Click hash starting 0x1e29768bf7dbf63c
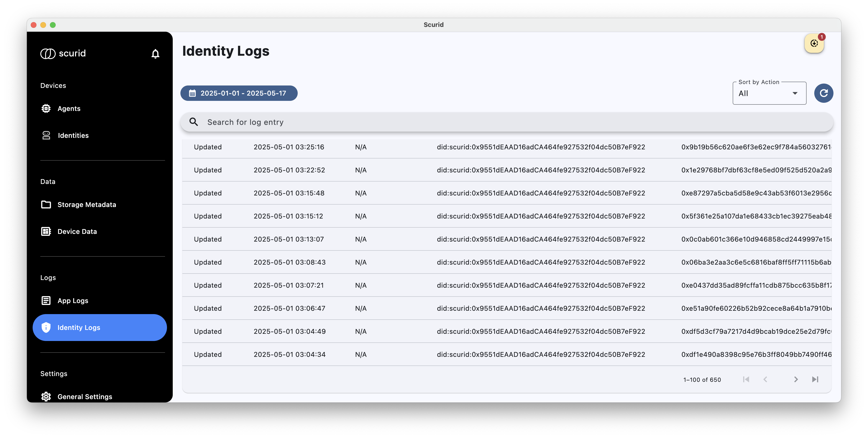 click(756, 170)
